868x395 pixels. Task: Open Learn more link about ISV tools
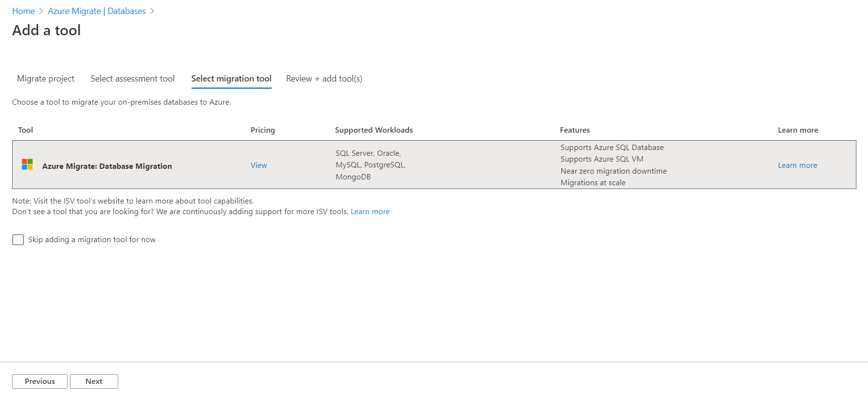click(370, 212)
